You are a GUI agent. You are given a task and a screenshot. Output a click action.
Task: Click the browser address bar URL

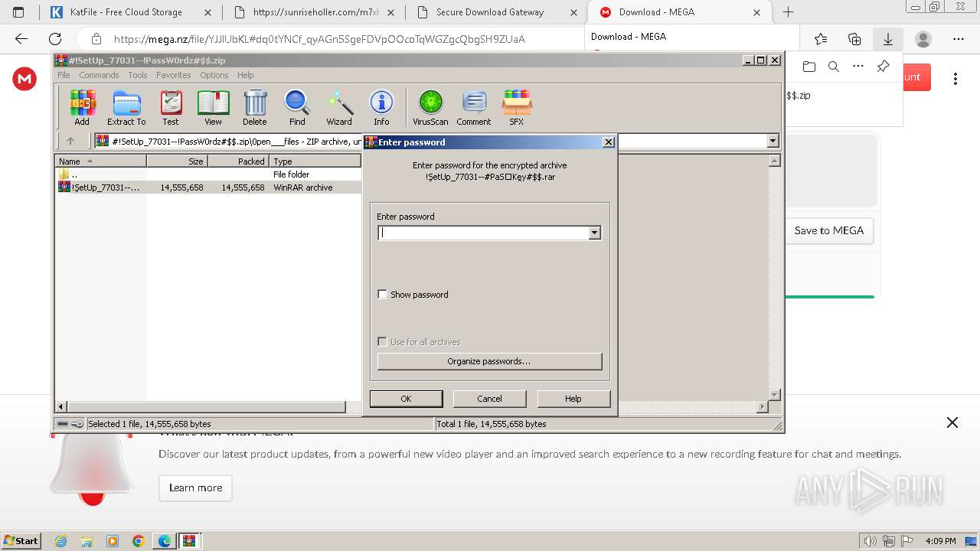[319, 39]
